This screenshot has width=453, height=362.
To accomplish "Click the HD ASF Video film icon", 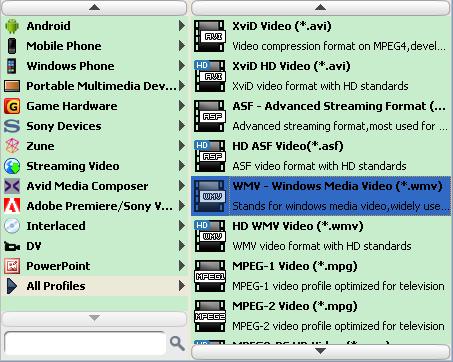I will click(x=210, y=156).
